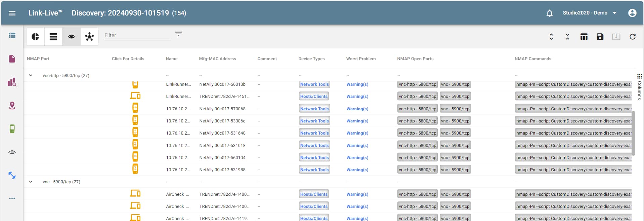Refresh the discovery results
The height and width of the screenshot is (221, 644).
[632, 37]
